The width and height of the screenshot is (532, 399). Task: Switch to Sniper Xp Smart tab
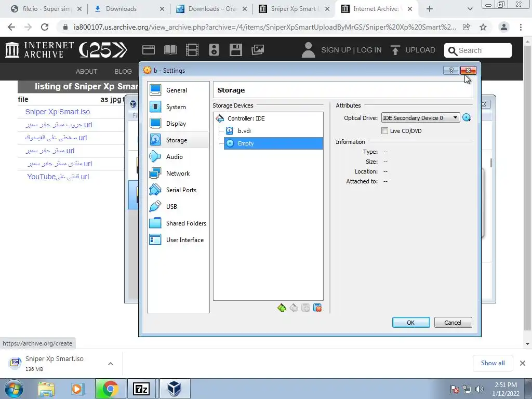(294, 9)
